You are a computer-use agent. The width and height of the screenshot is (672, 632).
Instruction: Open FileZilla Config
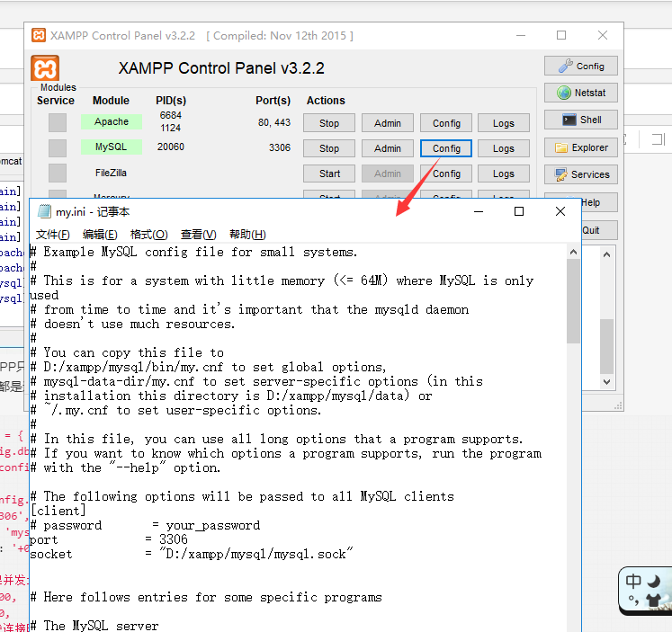pos(446,174)
